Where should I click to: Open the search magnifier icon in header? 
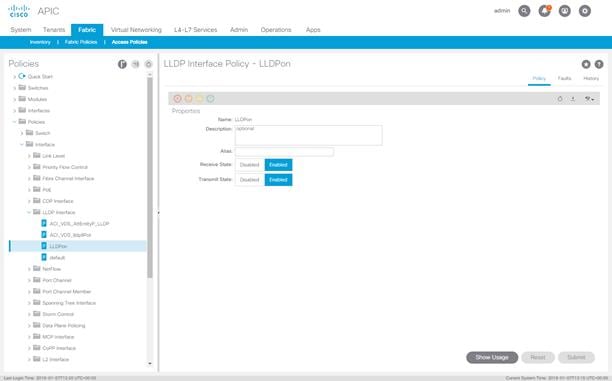pyautogui.click(x=524, y=11)
